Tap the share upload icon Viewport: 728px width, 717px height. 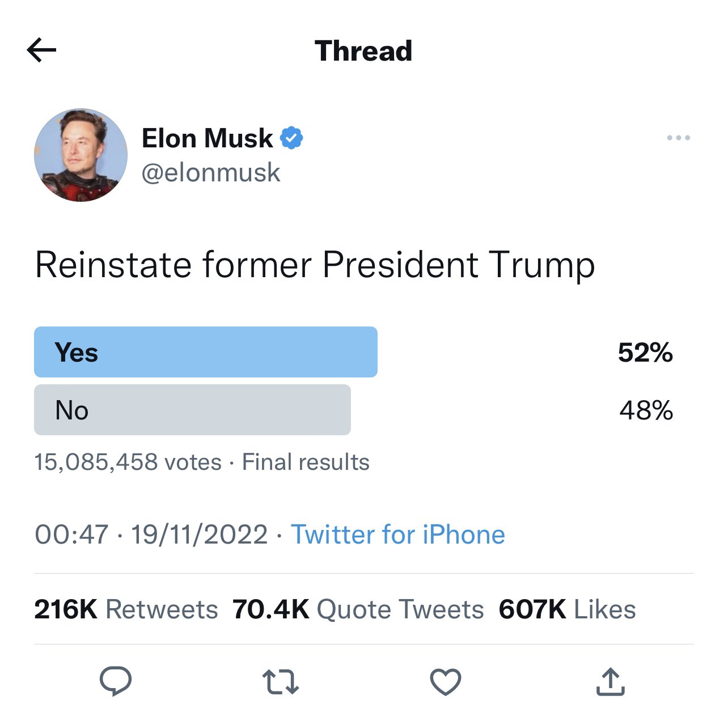tap(611, 681)
